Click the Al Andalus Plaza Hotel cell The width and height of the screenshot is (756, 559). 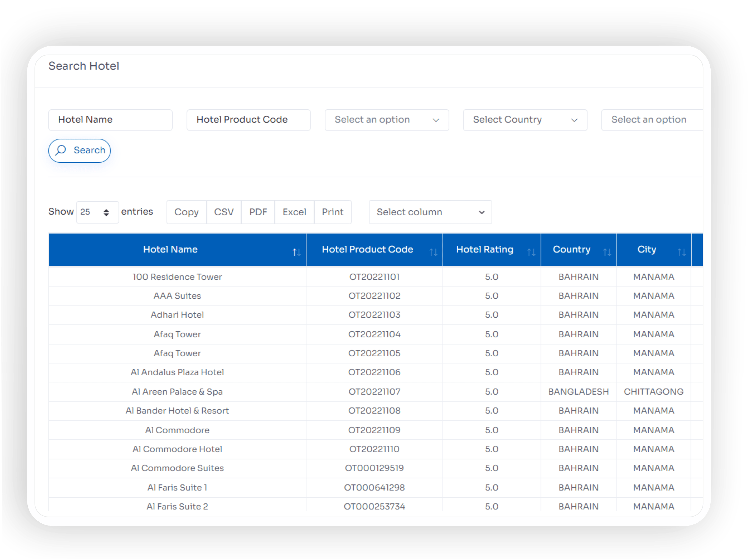pos(177,373)
